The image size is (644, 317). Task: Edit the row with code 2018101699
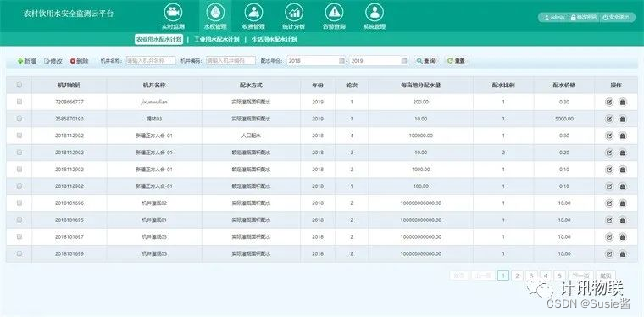[x=609, y=253]
